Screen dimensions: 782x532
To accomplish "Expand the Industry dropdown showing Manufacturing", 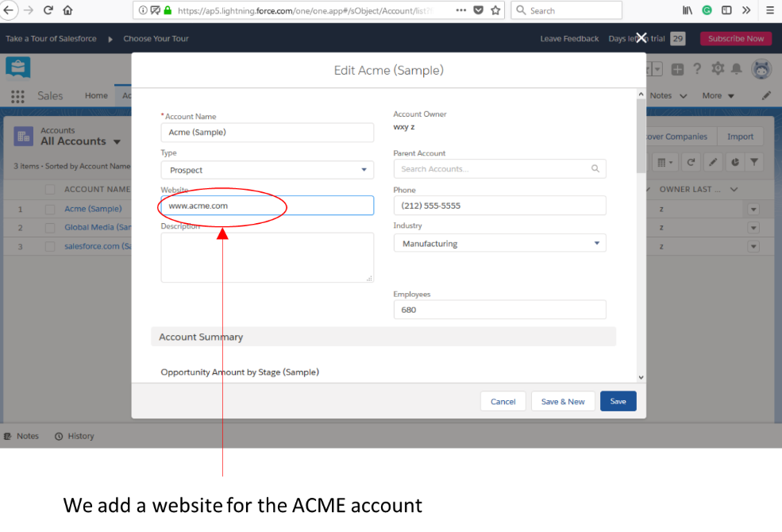I will pyautogui.click(x=499, y=244).
